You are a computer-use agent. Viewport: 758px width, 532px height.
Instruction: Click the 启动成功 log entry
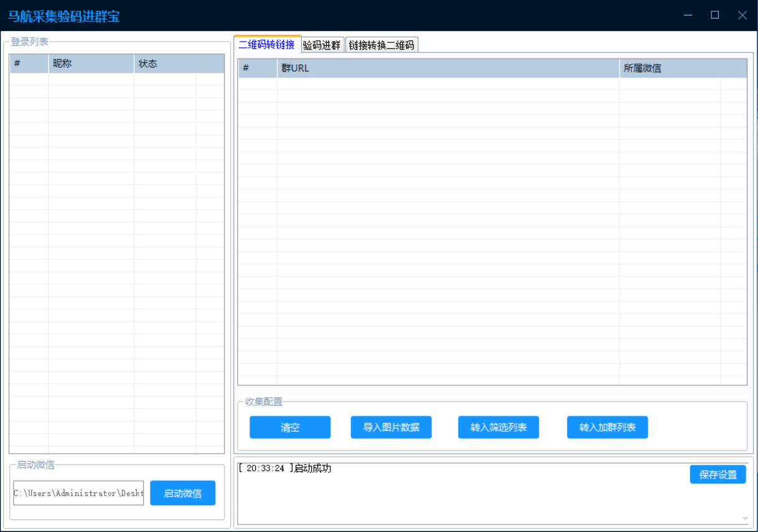285,468
